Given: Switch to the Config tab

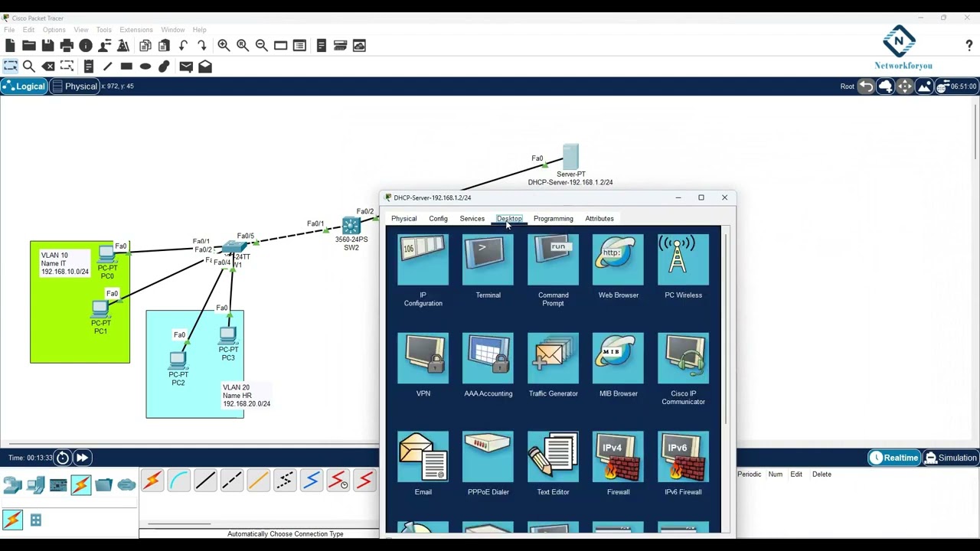Looking at the screenshot, I should [x=438, y=219].
